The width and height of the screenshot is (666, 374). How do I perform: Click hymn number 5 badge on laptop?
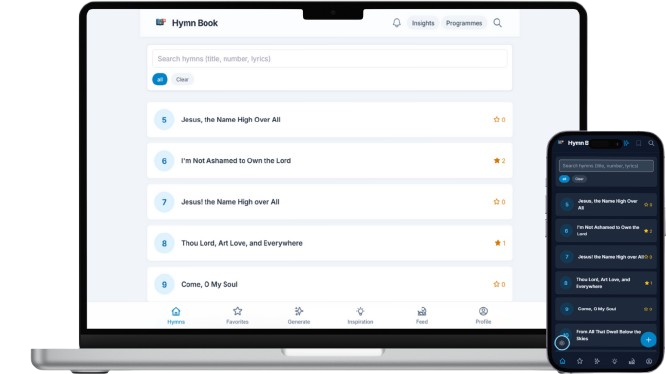point(164,120)
